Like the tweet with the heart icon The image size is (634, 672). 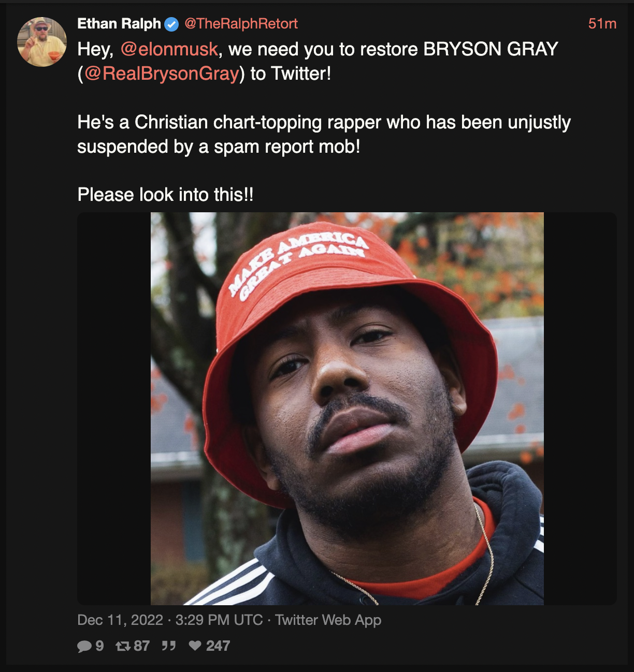point(195,646)
